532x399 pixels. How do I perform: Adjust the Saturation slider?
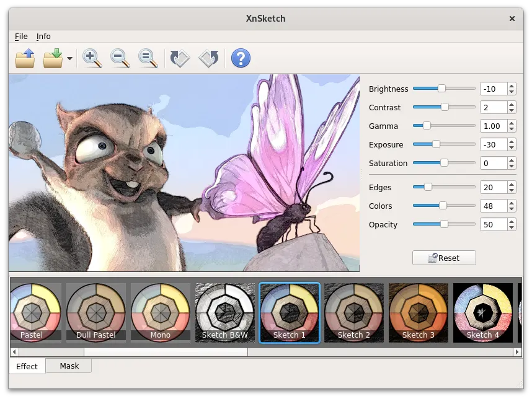click(x=444, y=163)
